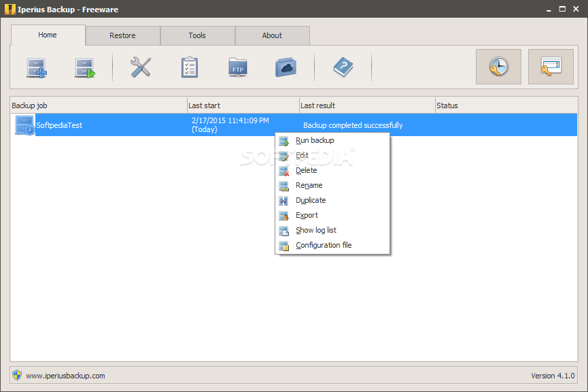Image resolution: width=588 pixels, height=392 pixels.
Task: Select Edit in the context menu
Action: (x=332, y=155)
